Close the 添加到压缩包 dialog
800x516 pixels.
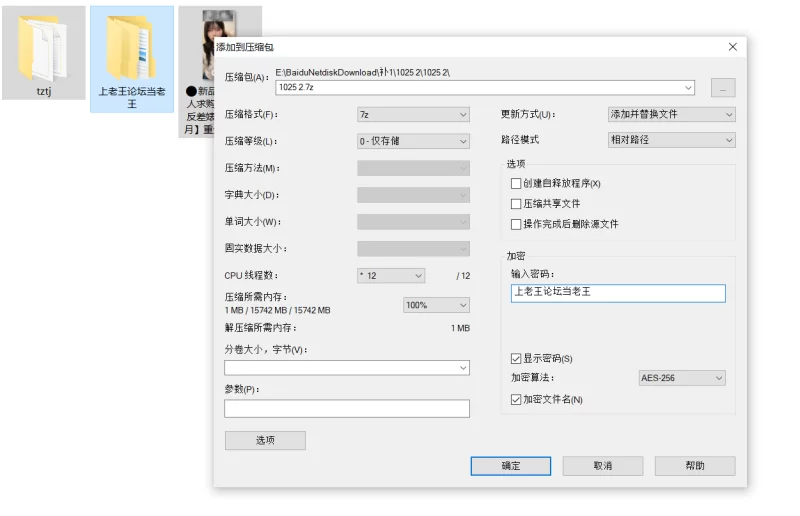tap(732, 47)
